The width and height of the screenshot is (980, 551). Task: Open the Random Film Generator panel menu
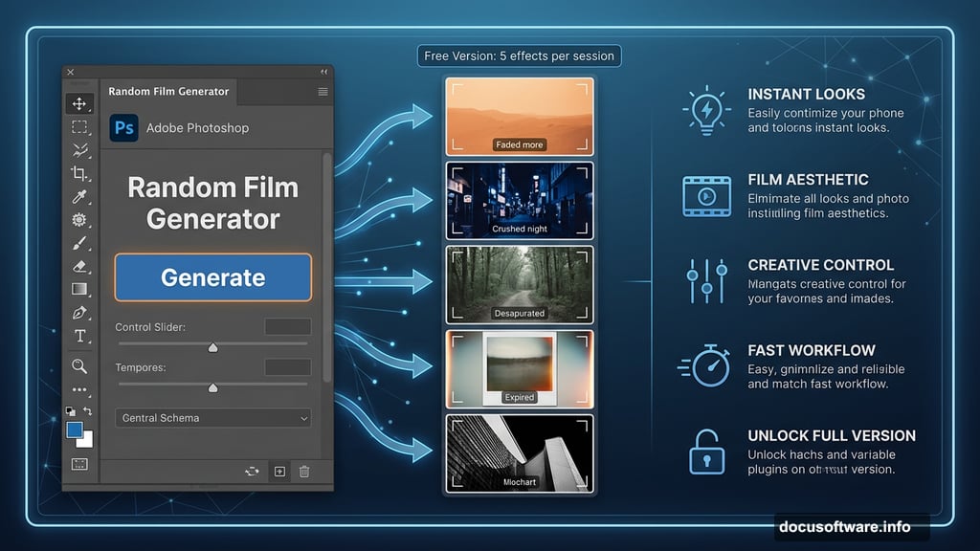coord(323,92)
